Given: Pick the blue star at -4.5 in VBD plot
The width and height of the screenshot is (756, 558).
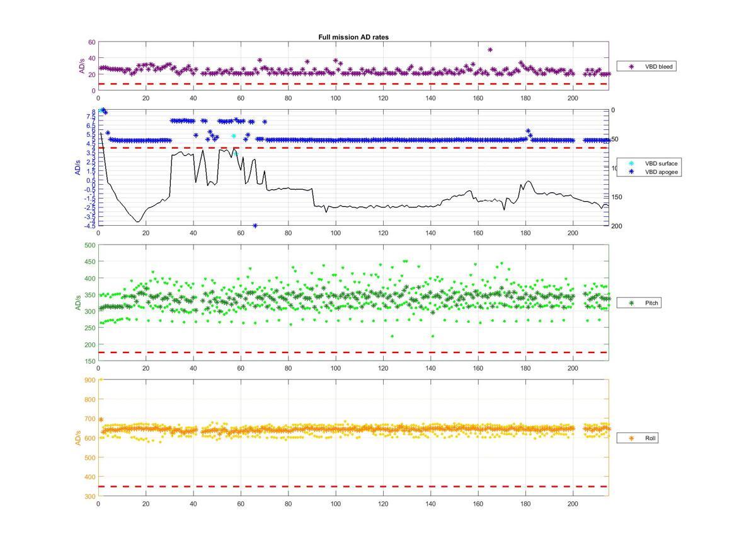Looking at the screenshot, I should [255, 226].
